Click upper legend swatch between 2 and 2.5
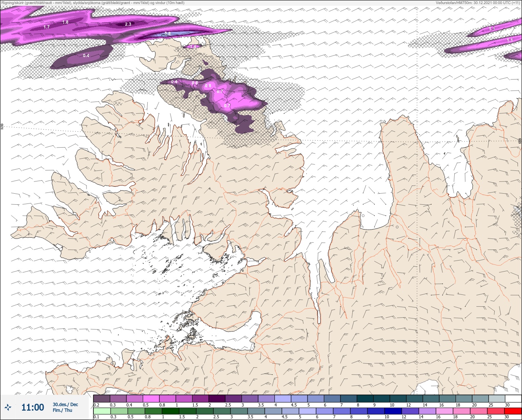Viewport: 522px width, 420px height. pos(217,398)
